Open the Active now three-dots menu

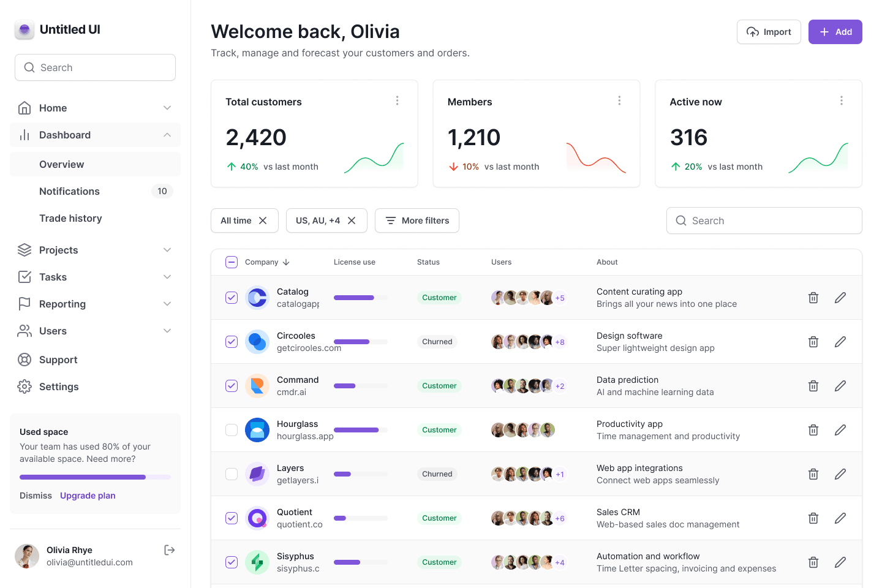[x=841, y=100]
